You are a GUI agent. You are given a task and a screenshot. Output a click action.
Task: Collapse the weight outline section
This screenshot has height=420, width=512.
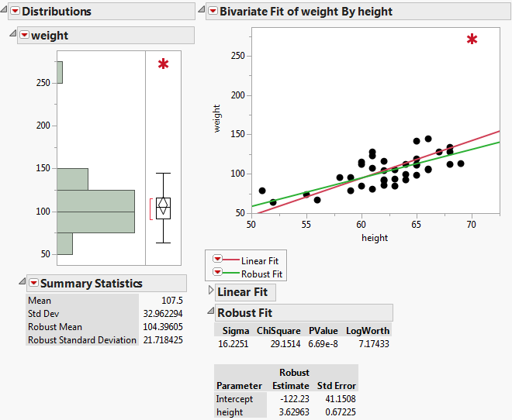click(x=12, y=36)
